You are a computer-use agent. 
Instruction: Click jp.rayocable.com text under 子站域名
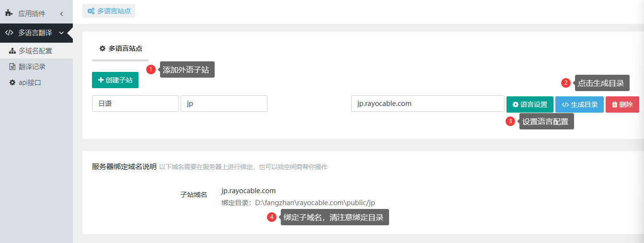[249, 191]
